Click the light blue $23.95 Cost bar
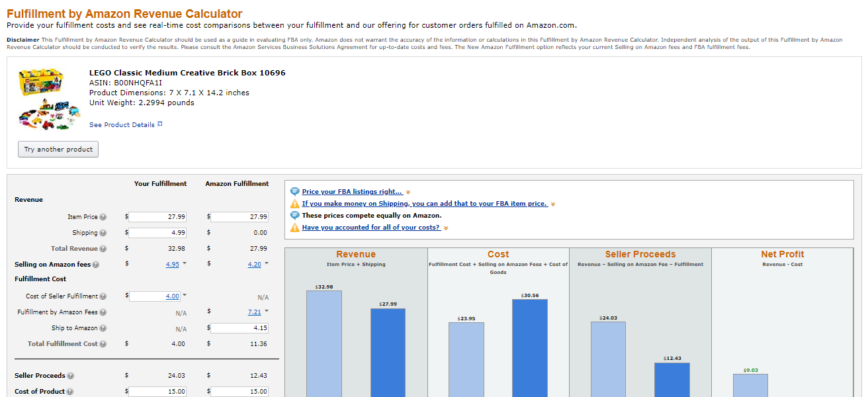This screenshot has height=397, width=868. (466, 360)
